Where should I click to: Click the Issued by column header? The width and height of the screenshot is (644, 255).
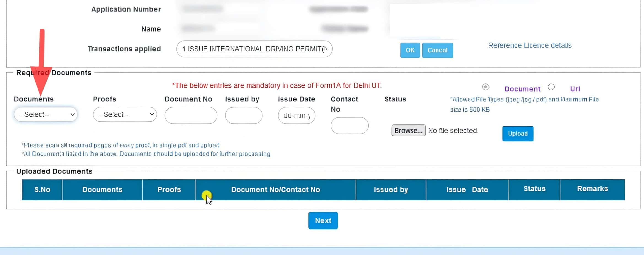point(391,190)
